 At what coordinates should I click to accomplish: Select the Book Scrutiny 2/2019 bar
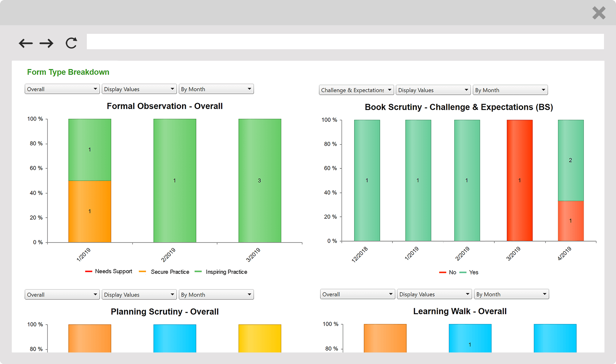point(467,180)
